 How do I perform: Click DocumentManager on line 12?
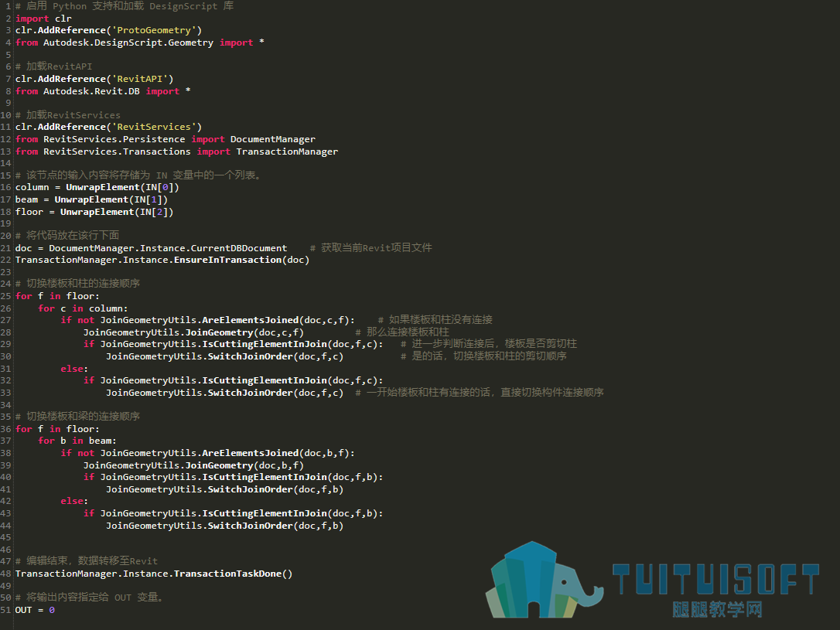coord(273,139)
